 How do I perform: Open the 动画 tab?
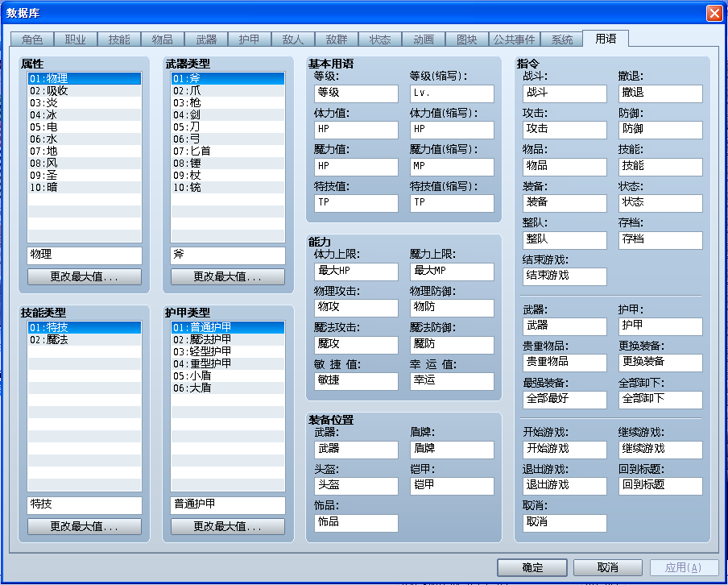(x=424, y=39)
